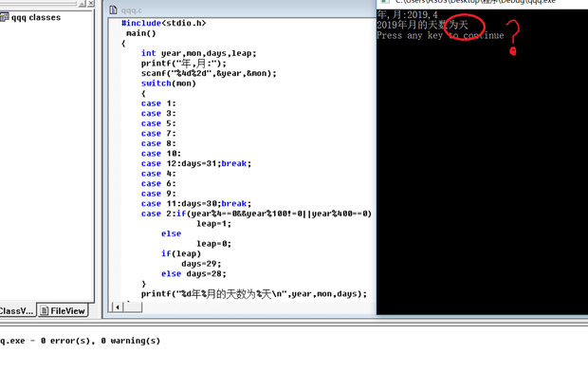Click the console window title bar icon
588x372 pixels.
[x=385, y=2]
